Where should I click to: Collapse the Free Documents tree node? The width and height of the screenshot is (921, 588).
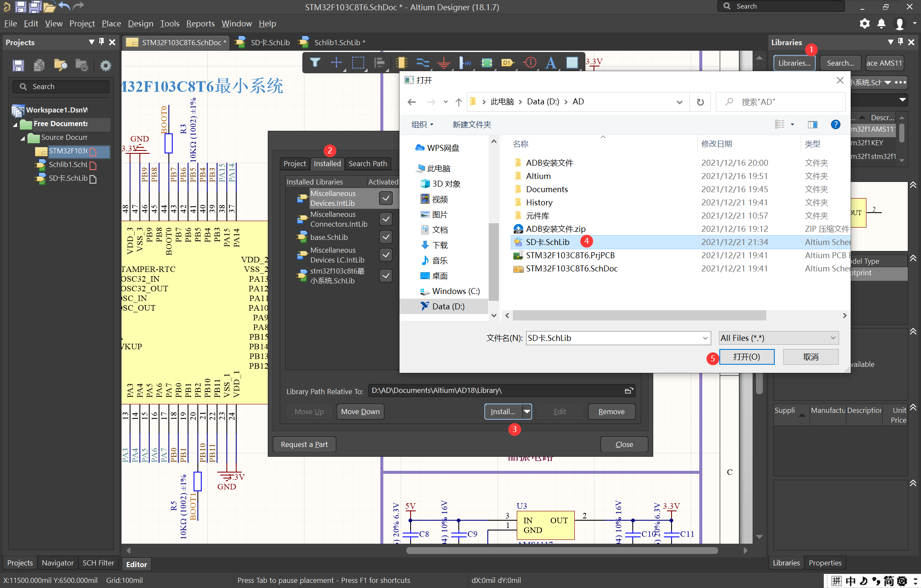point(15,124)
